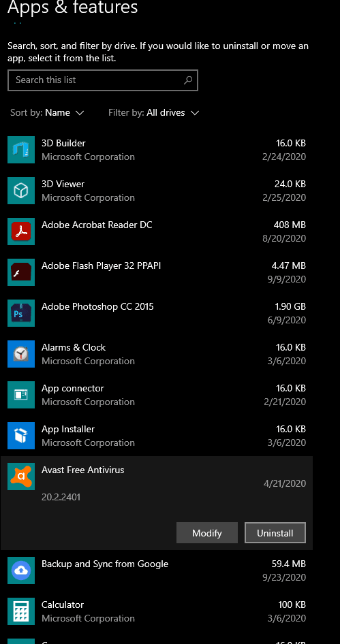Select the App Installer title
This screenshot has height=644, width=340.
tap(68, 429)
